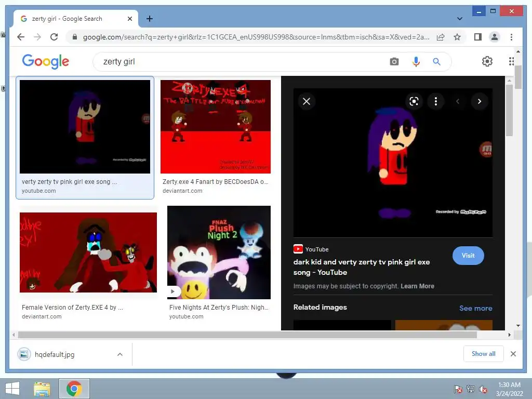The height and width of the screenshot is (399, 532).
Task: Open preview panel more options menu
Action: tap(436, 101)
